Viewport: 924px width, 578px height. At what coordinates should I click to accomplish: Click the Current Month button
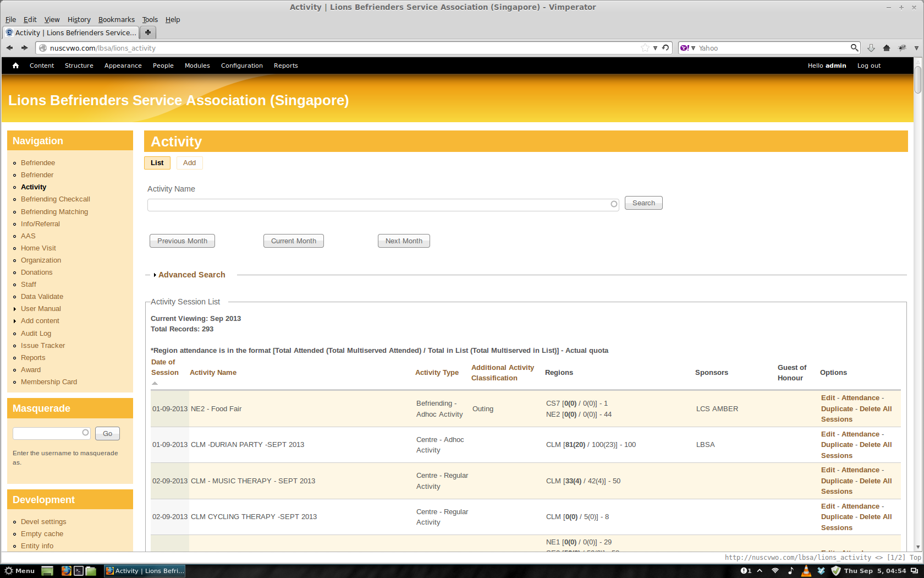[293, 241]
